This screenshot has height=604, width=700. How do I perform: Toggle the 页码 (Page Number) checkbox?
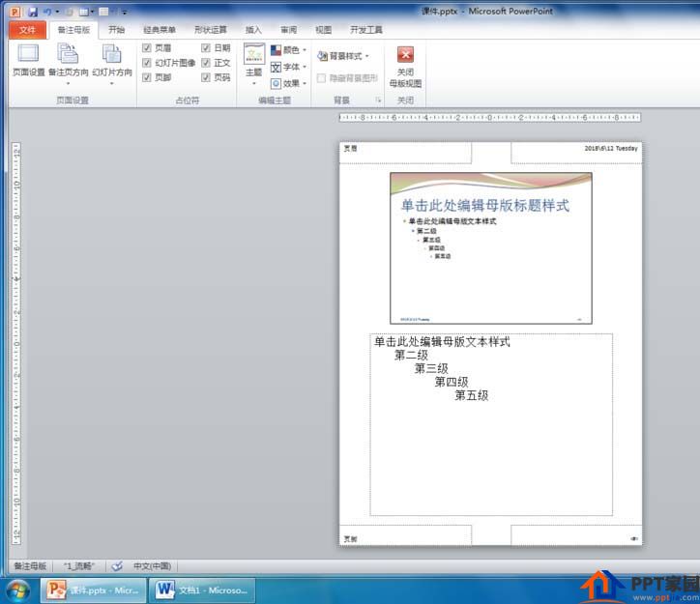tap(205, 77)
